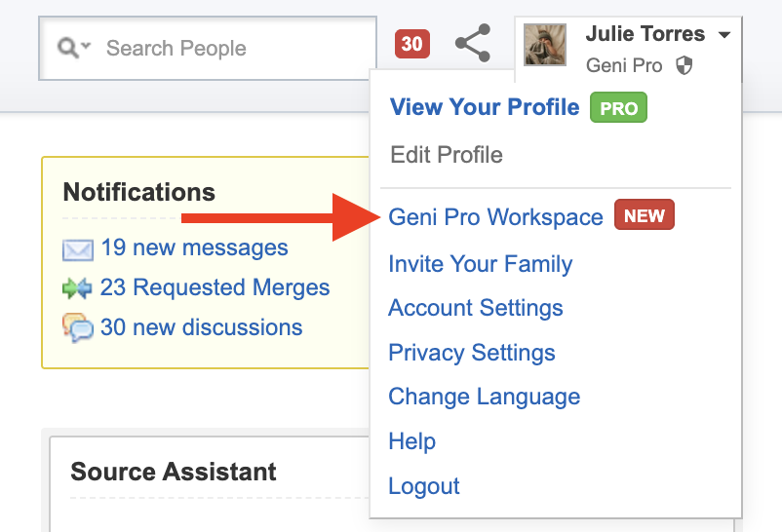782x532 pixels.
Task: Click the envelope messages icon
Action: tap(78, 249)
